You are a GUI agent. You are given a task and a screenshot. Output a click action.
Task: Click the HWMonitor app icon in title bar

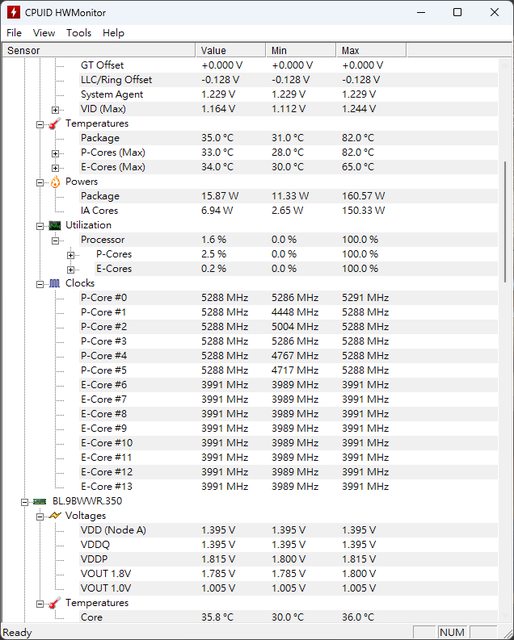coord(13,12)
